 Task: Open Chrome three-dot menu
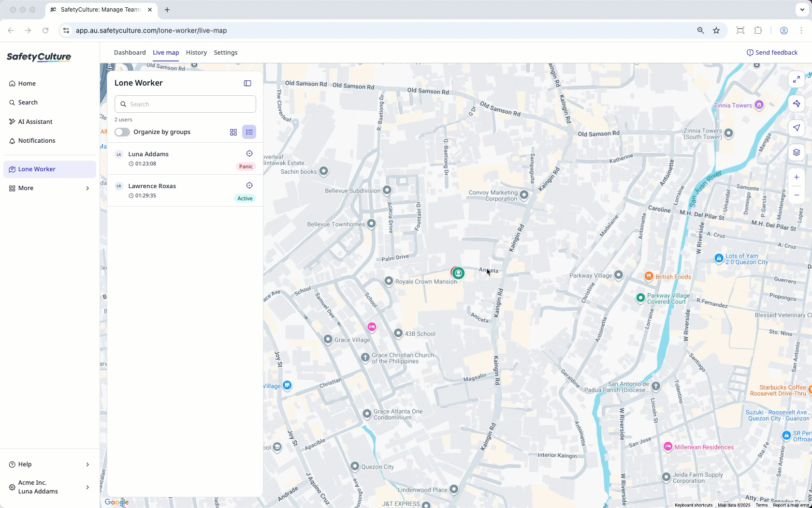coord(801,30)
